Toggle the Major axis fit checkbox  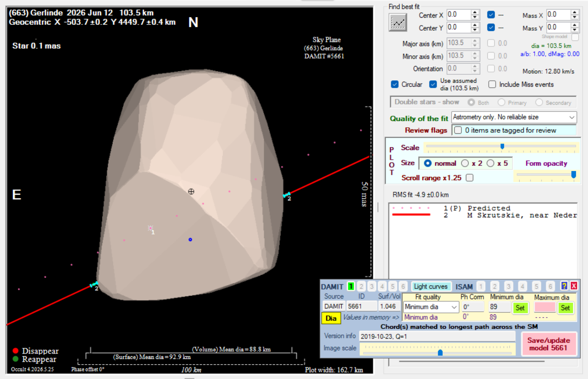pyautogui.click(x=491, y=43)
